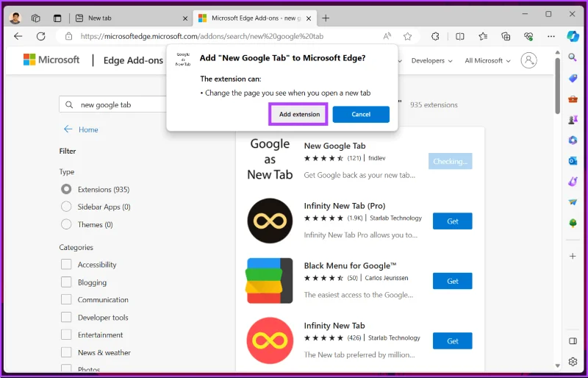Open the Settings and more ellipsis menu
Screen dimensions: 588x378
[551, 37]
